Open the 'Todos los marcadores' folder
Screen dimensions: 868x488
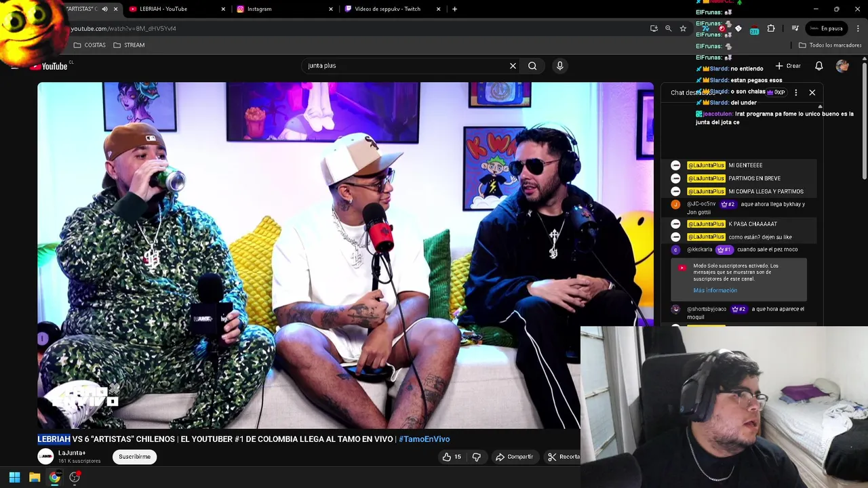830,45
